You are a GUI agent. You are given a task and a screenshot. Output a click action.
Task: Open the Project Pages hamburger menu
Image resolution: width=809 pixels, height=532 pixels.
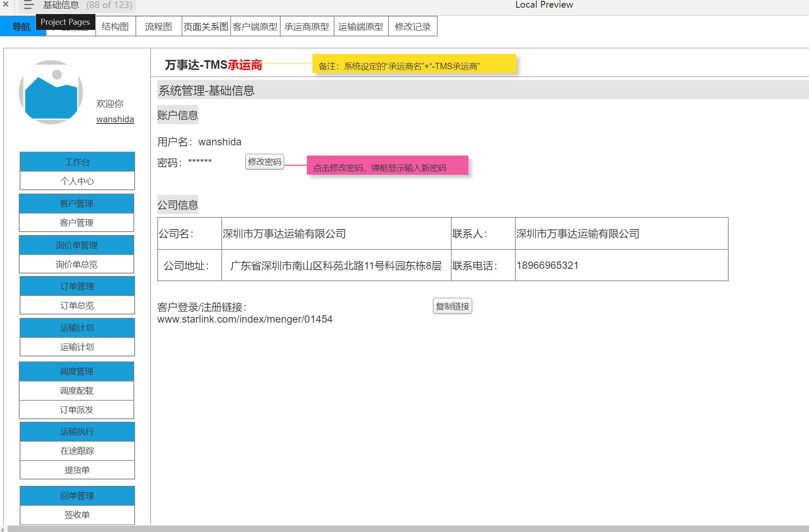(x=29, y=5)
